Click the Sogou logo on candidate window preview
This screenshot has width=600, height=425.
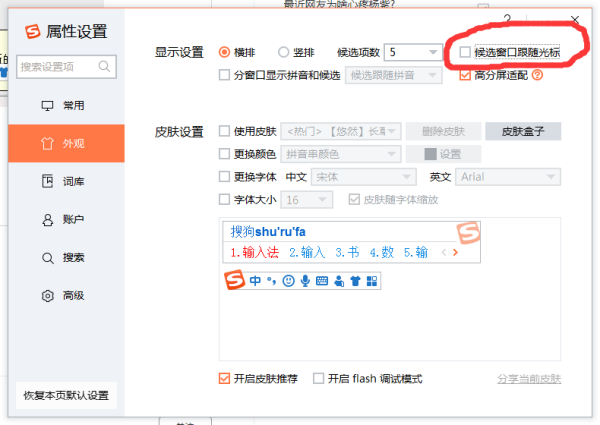tap(468, 233)
